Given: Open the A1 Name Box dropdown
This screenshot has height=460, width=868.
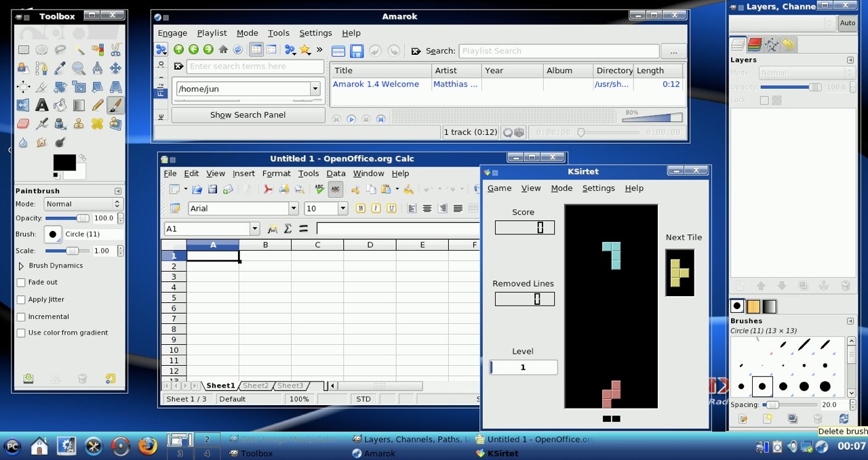Looking at the screenshot, I should (254, 229).
